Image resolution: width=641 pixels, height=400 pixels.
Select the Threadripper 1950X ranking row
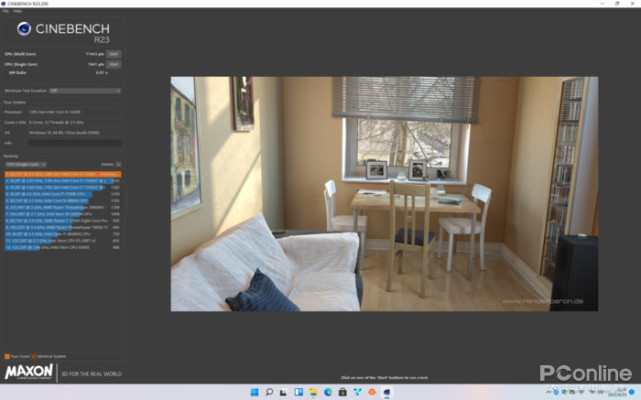click(63, 227)
